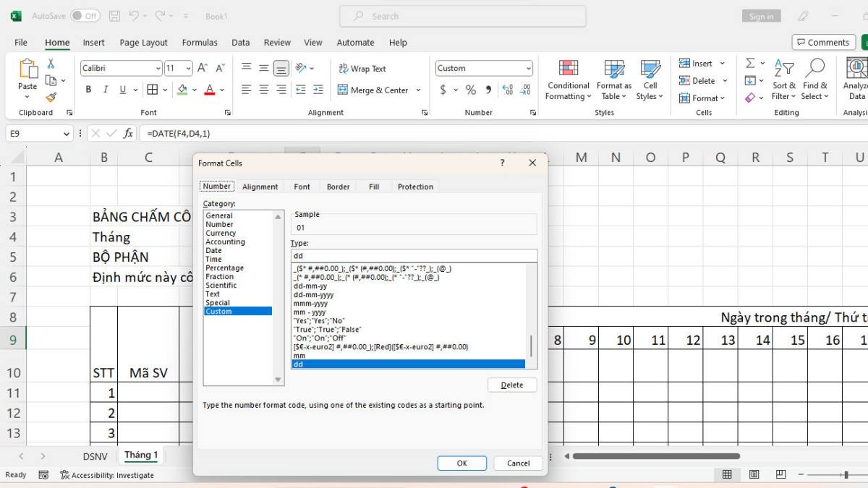Click the Paste clipboard icon
The width and height of the screenshot is (868, 488).
pyautogui.click(x=27, y=69)
